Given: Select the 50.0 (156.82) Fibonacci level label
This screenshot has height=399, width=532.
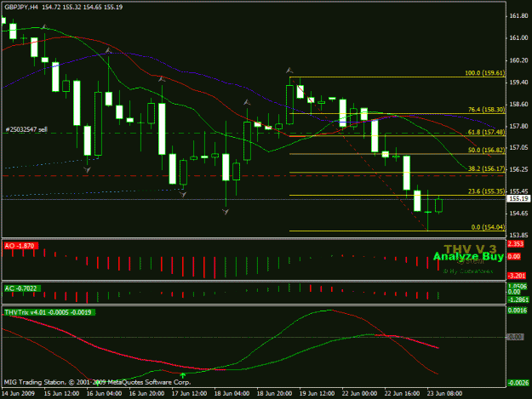Looking at the screenshot, I should coord(487,150).
